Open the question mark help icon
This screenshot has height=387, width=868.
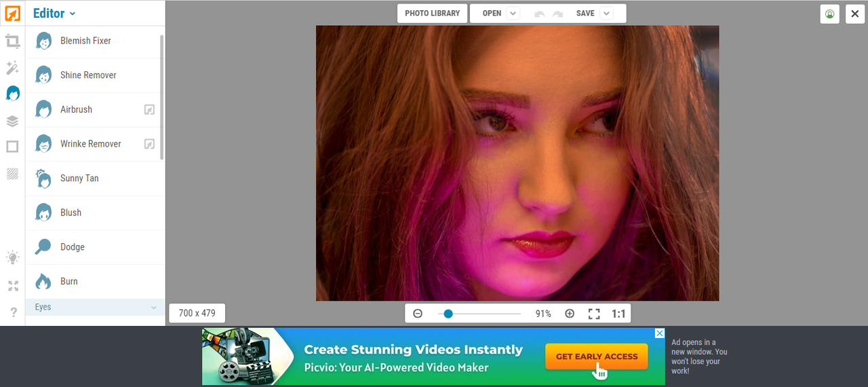tap(13, 312)
